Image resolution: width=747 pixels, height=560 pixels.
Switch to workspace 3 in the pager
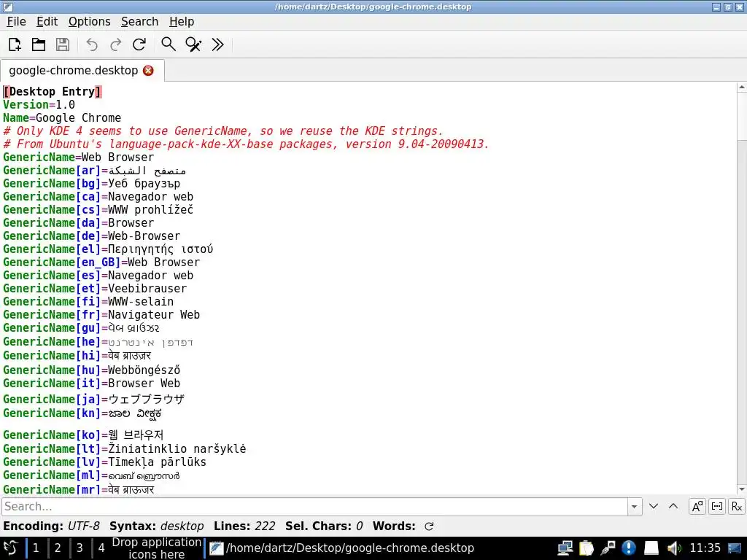[x=80, y=548]
